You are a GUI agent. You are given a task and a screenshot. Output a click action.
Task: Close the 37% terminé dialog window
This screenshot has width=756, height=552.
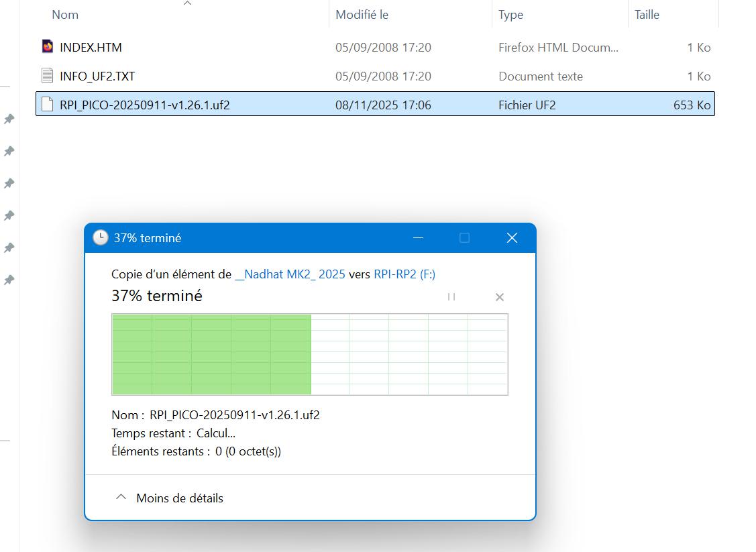512,238
